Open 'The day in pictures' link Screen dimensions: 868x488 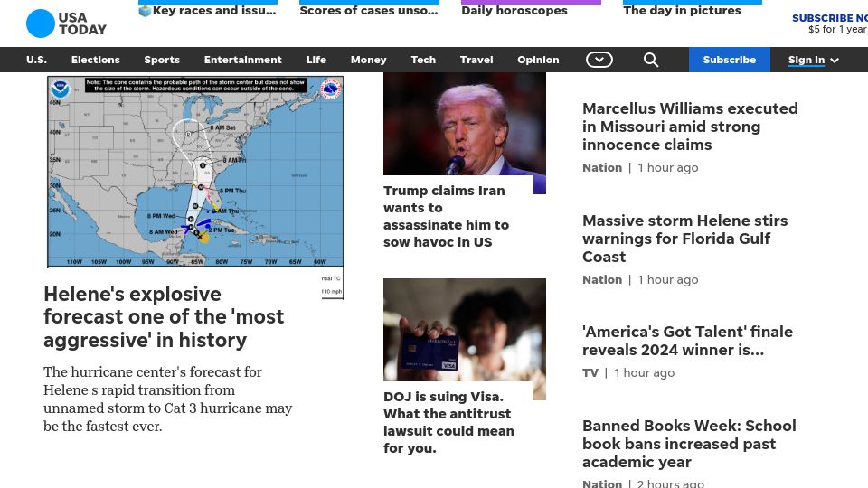(x=682, y=11)
